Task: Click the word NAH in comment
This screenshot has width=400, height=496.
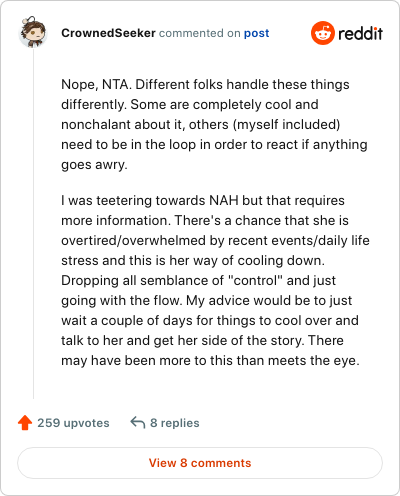Action: coord(224,200)
